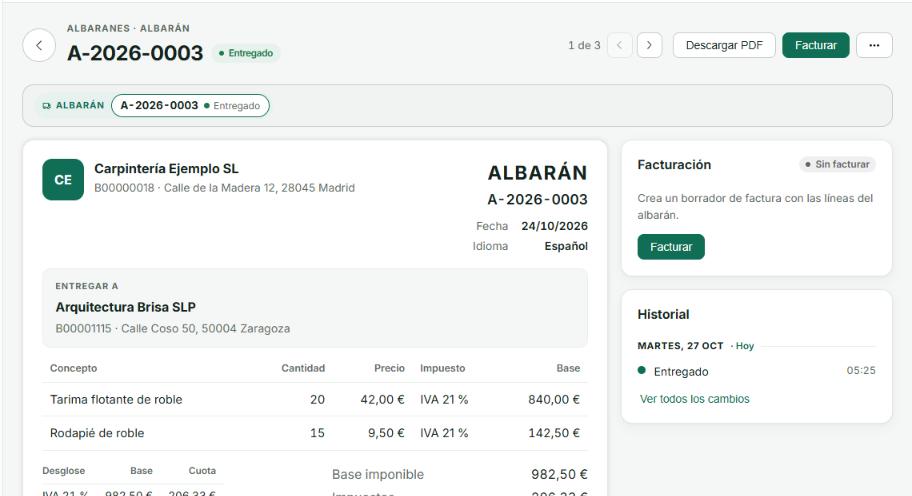This screenshot has height=496, width=912.
Task: Click the Albaranes breadcrumb
Action: pyautogui.click(x=98, y=28)
